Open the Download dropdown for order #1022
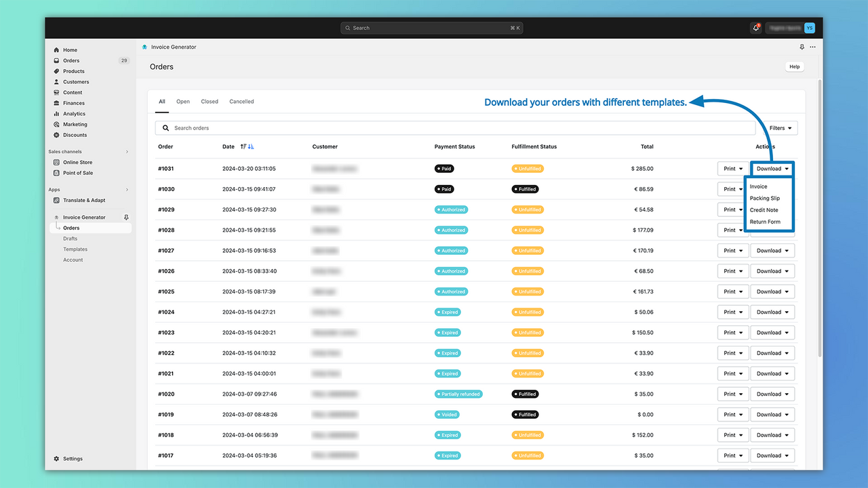This screenshot has width=868, height=488. pos(772,353)
